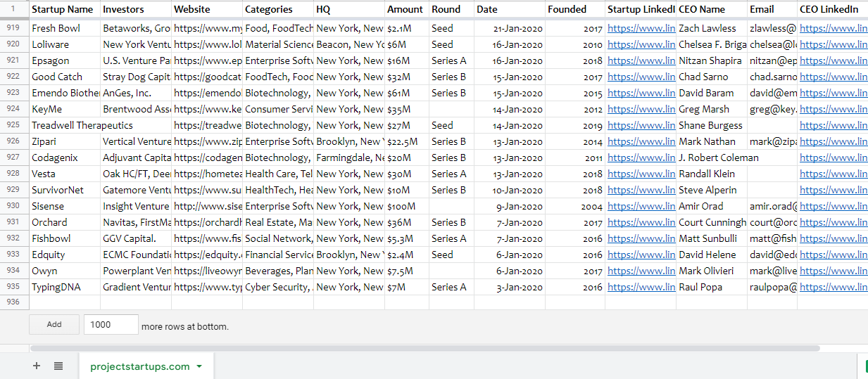The image size is (868, 379).
Task: Select the $22.5M amount cell
Action: point(407,141)
